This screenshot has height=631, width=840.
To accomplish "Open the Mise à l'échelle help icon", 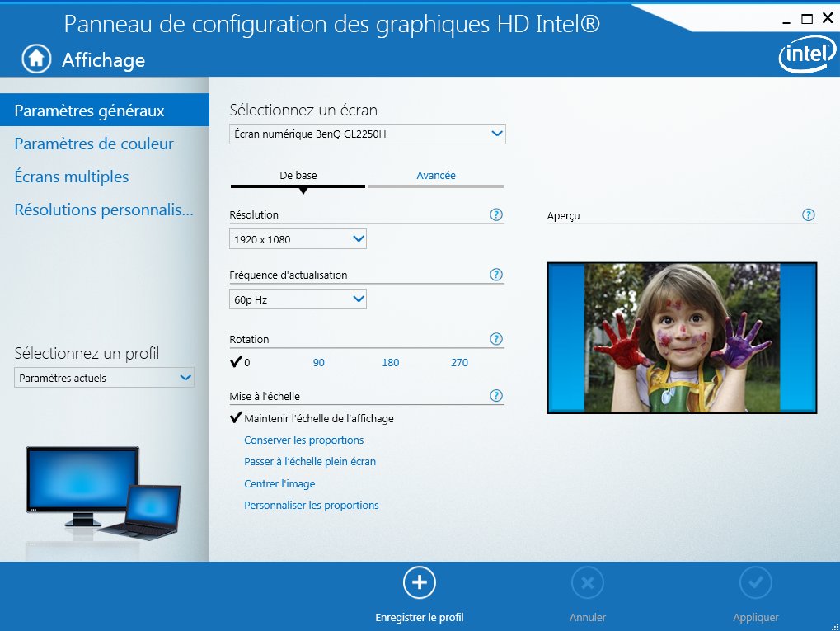I will tap(496, 395).
